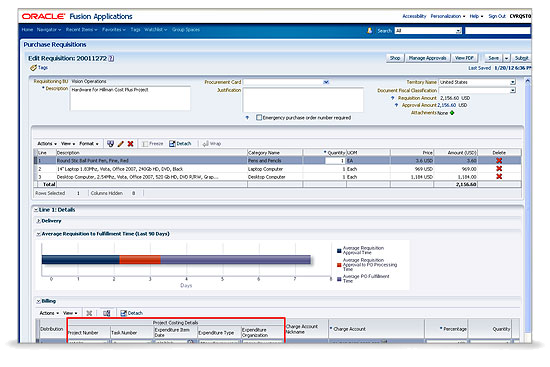Open the Watchlist menu
Image resolution: width=550 pixels, height=367 pixels.
[x=155, y=30]
